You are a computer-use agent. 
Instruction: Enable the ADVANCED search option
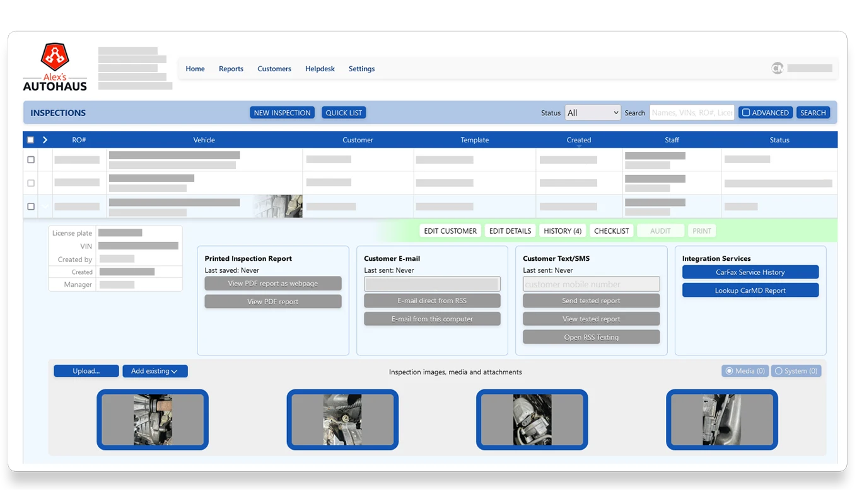point(747,112)
